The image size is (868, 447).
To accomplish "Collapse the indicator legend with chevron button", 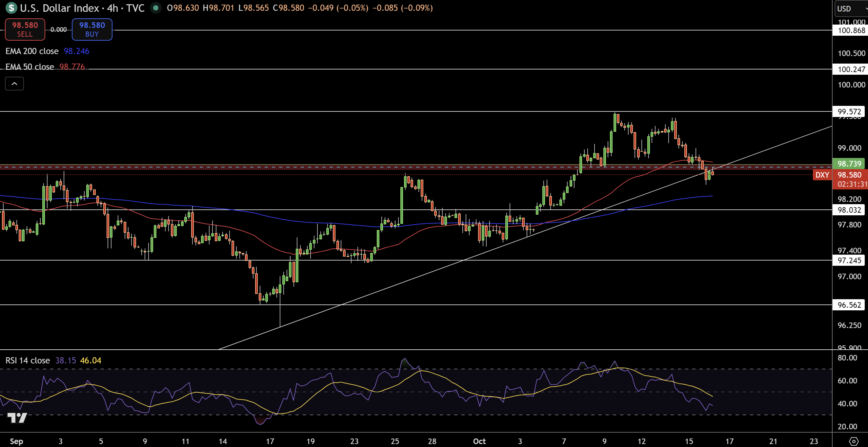I will coord(14,84).
